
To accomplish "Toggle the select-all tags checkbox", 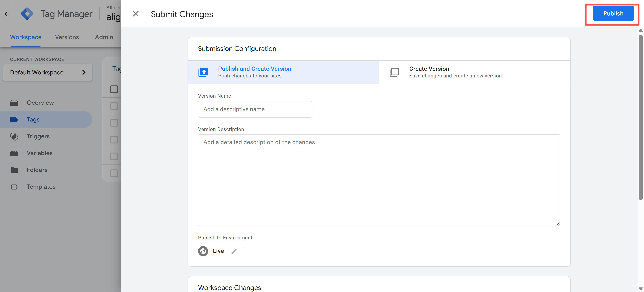I will [x=114, y=89].
